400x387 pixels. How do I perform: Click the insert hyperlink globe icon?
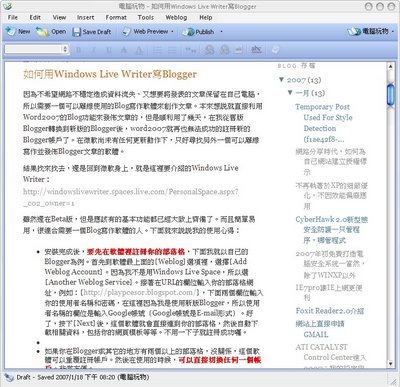click(x=209, y=50)
